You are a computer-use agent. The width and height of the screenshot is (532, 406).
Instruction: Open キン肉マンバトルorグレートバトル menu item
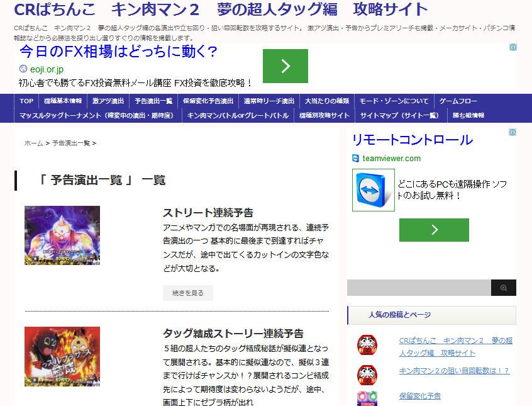[x=238, y=116]
